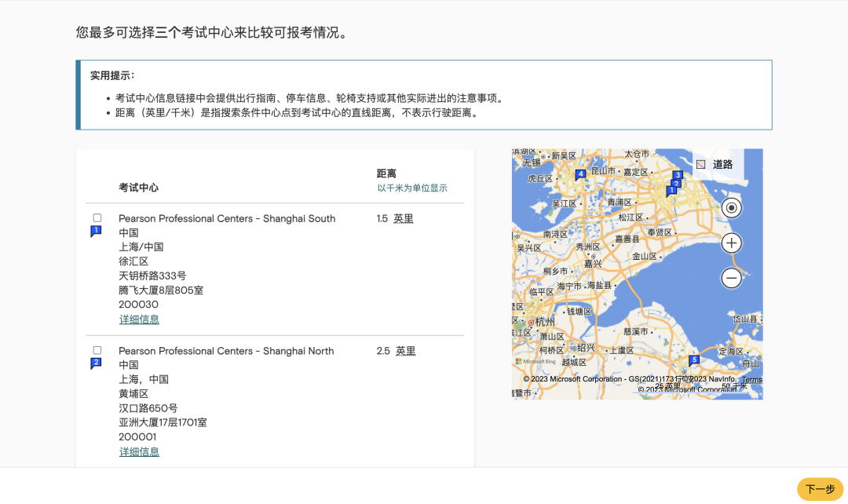This screenshot has height=504, width=848.
Task: Click the flag 2 icon in the list
Action: pos(96,363)
